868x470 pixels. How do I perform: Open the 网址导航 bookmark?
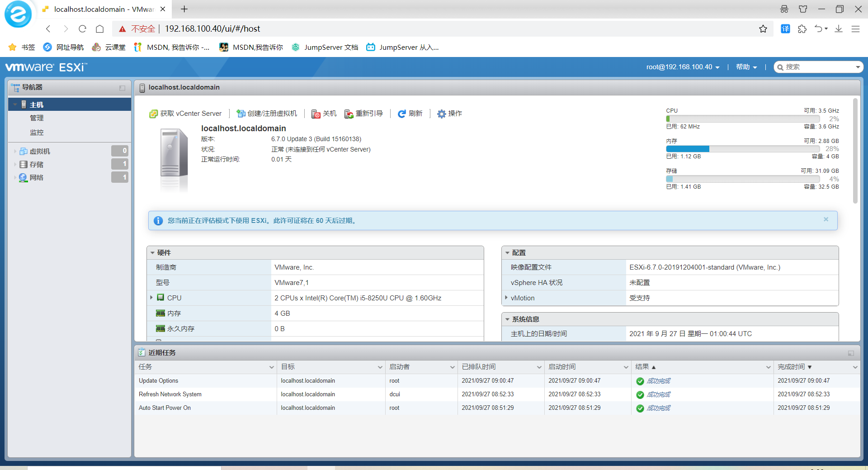[63, 47]
